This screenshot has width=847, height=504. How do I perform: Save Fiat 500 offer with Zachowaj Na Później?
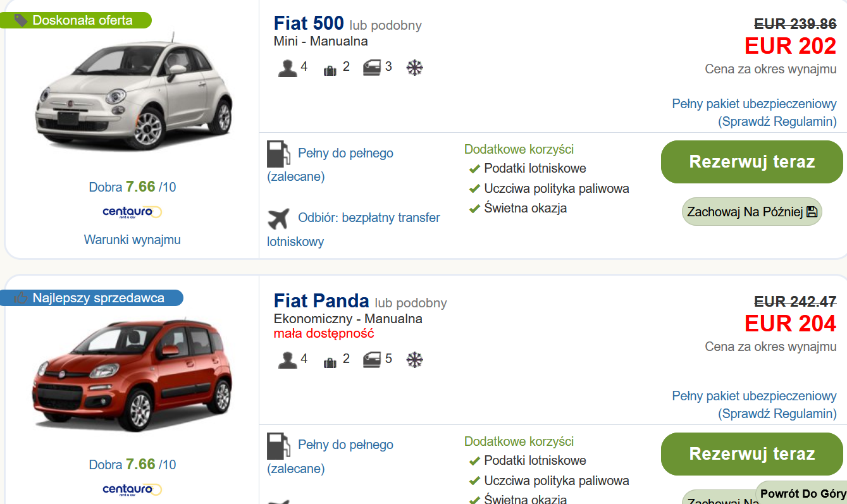[752, 212]
